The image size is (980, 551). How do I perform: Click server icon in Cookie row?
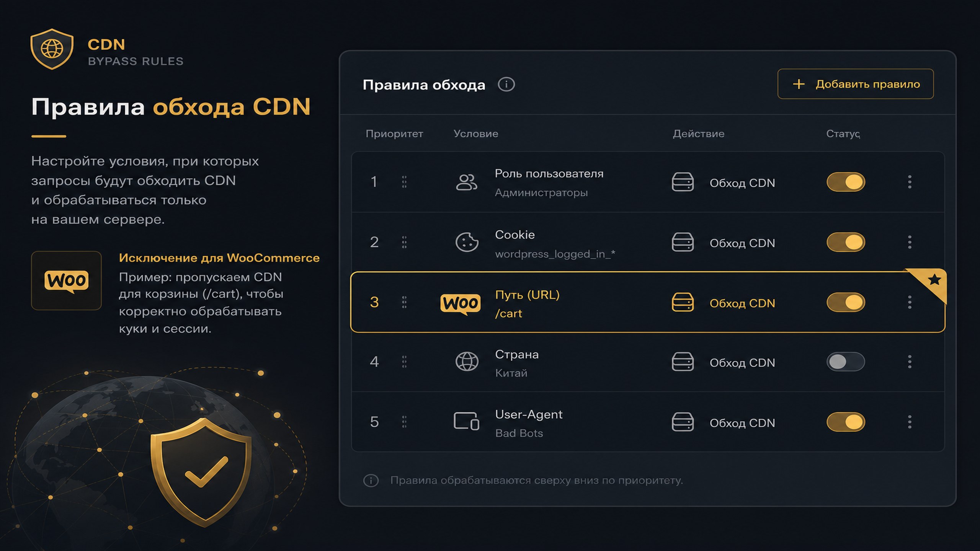click(683, 242)
